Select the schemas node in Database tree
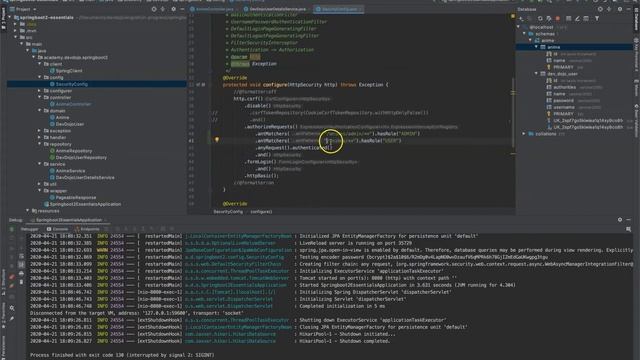Screen dimensions: 640x360 coord(545,34)
